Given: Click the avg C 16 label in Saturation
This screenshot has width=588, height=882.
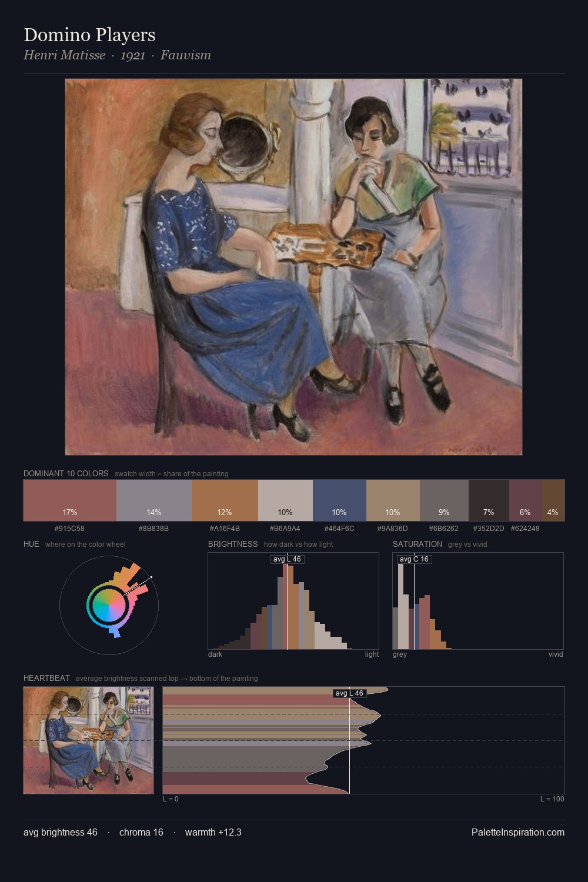Looking at the screenshot, I should coord(414,559).
